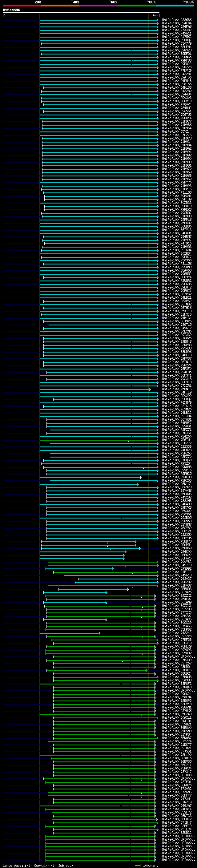Click hit label UniRef100_C5LZ49
The image size is (197, 868).
177,714
